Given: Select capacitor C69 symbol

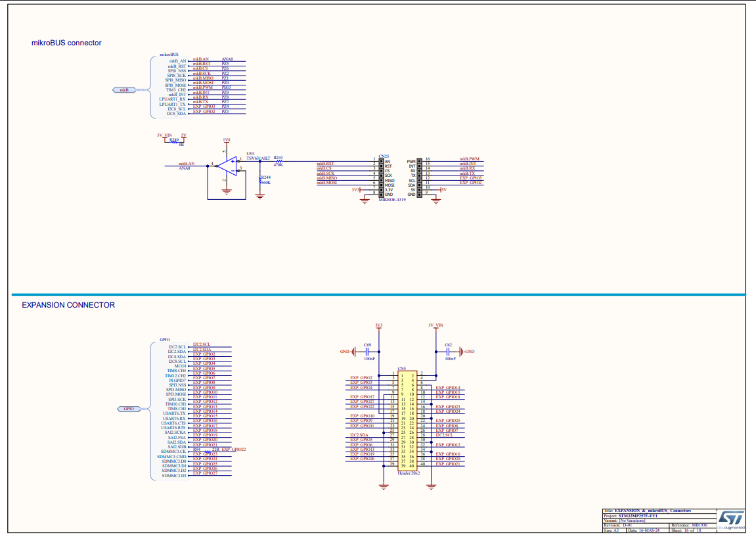Looking at the screenshot, I should pos(367,352).
